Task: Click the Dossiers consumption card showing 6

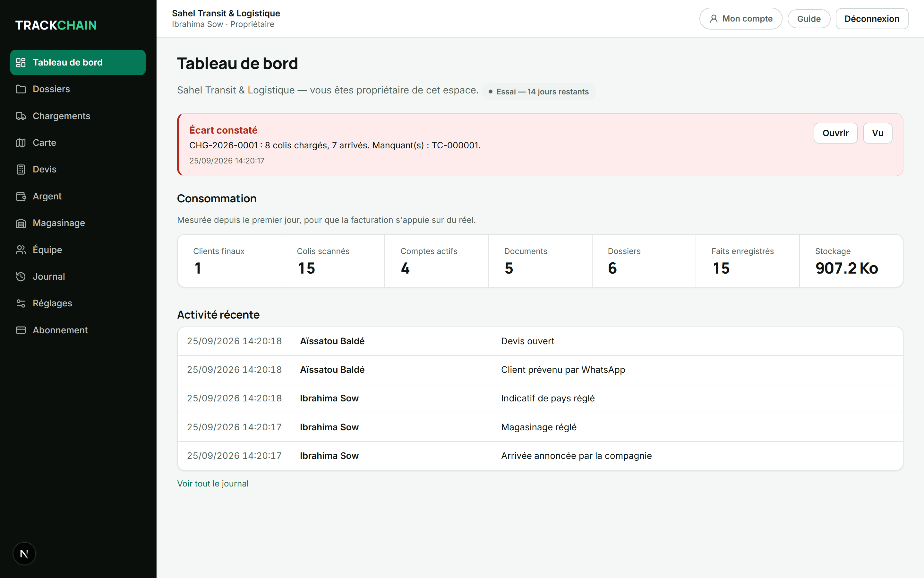Action: [644, 261]
